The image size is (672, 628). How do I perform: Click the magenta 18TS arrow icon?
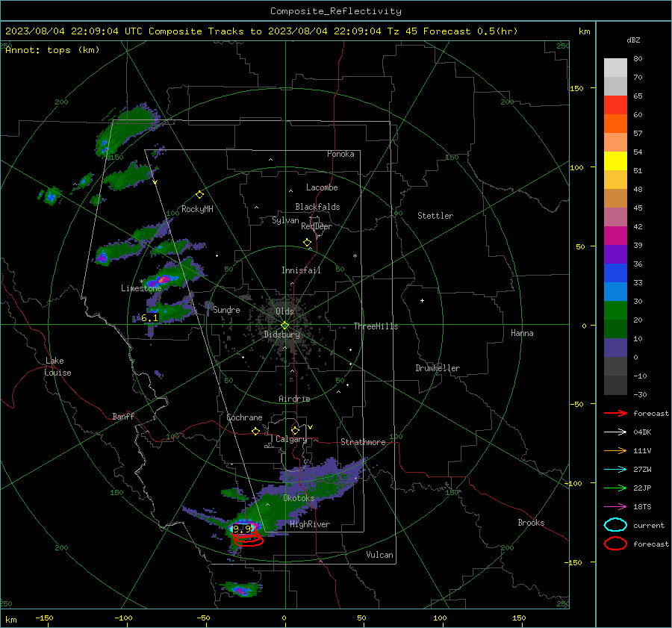(x=615, y=507)
